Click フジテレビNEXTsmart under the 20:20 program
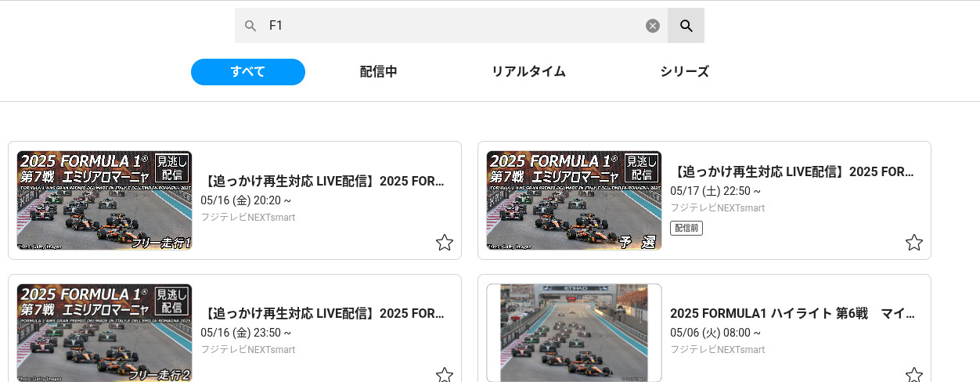Image resolution: width=980 pixels, height=382 pixels. 248,217
